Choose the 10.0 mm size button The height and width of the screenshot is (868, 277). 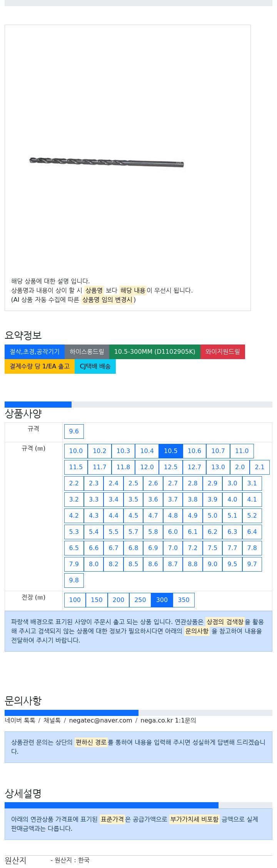[76, 451]
